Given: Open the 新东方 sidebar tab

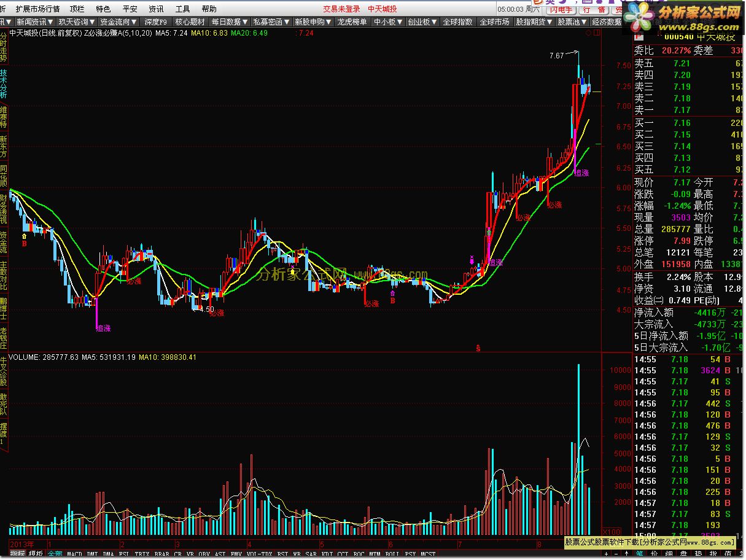Looking at the screenshot, I should (4, 146).
